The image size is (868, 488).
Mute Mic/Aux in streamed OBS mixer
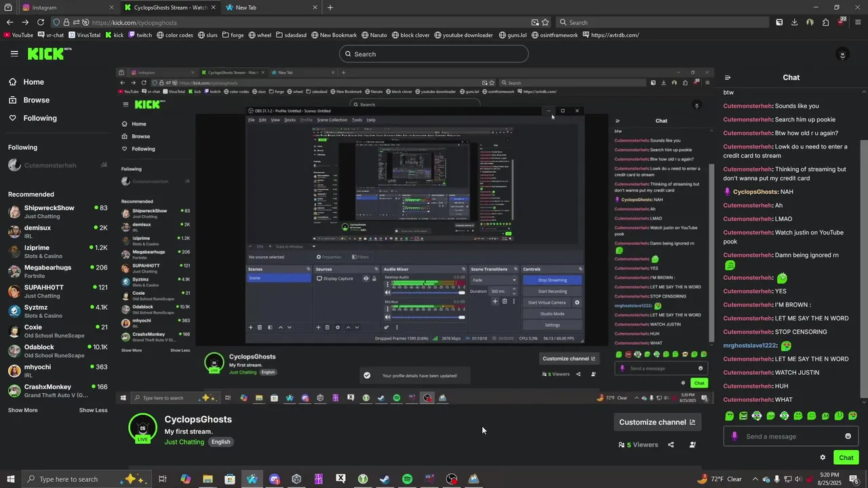387,317
